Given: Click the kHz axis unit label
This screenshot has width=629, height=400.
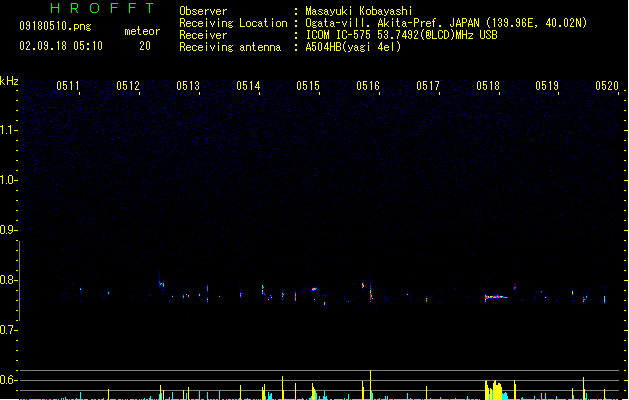Looking at the screenshot, I should point(9,81).
